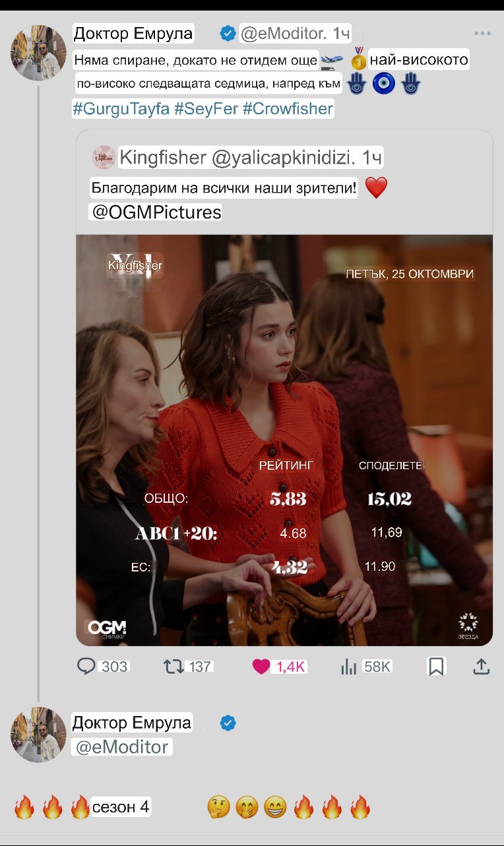Open the #GurguTayfa hashtag
The height and width of the screenshot is (846, 504).
click(x=121, y=109)
